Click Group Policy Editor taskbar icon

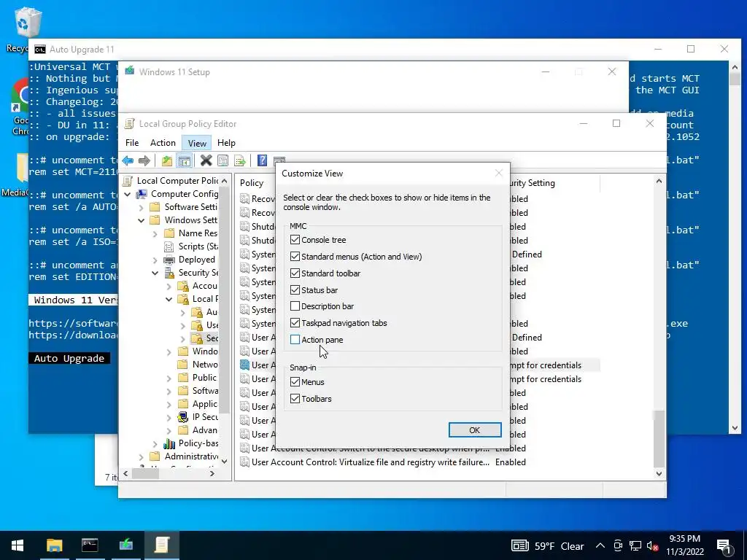[161, 545]
